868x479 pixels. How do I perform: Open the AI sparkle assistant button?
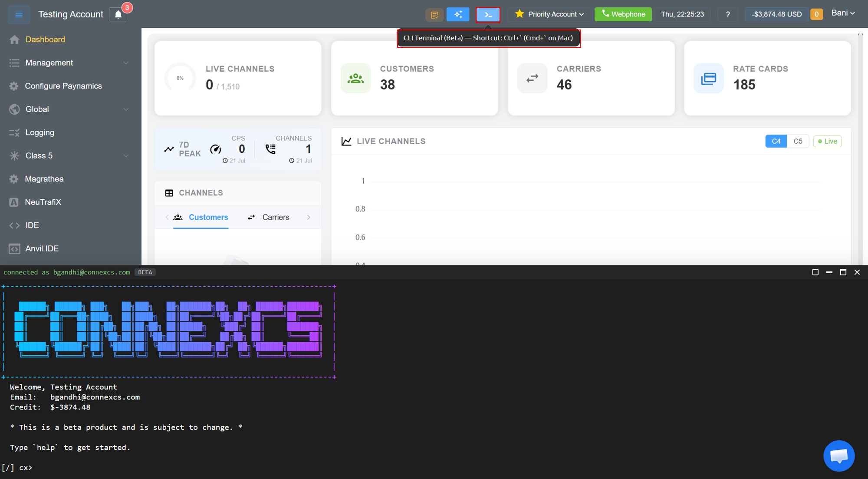(x=458, y=15)
